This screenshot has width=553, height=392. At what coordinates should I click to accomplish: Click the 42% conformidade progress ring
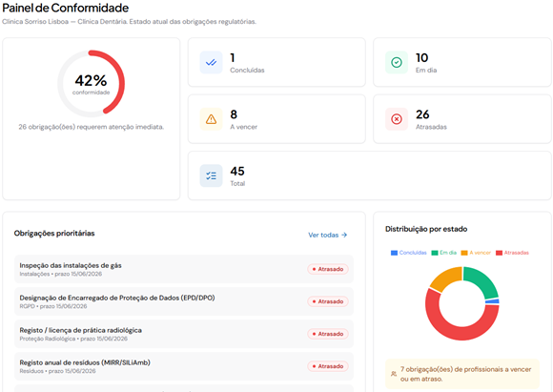91,84
